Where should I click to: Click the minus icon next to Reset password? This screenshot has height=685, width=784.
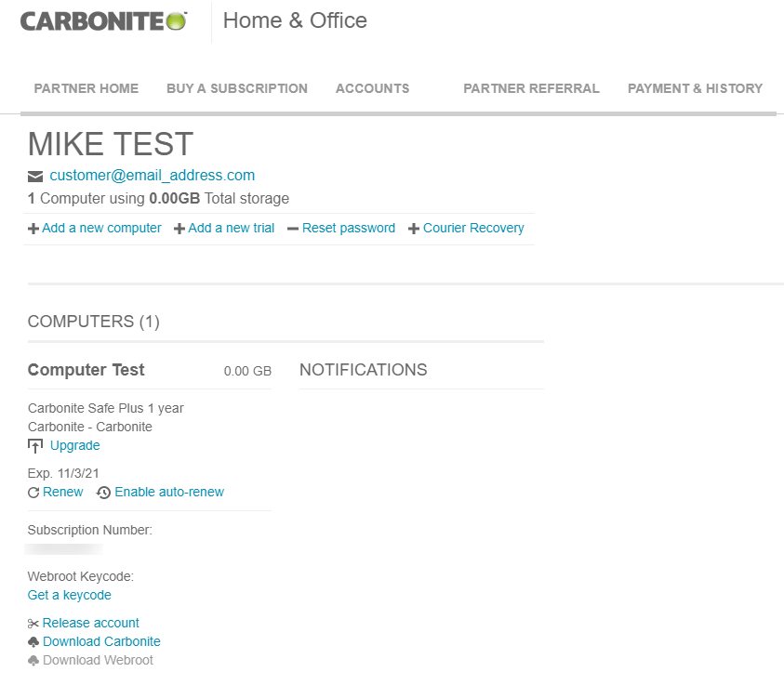(x=292, y=228)
